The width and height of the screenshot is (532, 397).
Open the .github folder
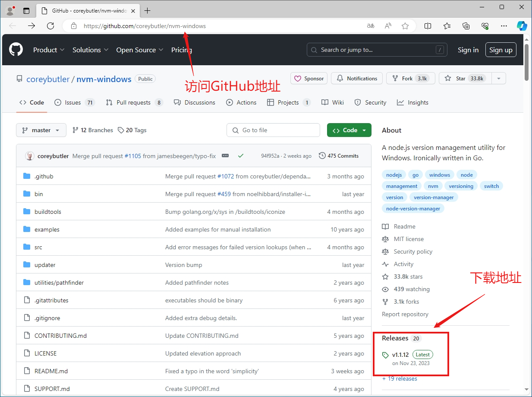[x=44, y=176]
